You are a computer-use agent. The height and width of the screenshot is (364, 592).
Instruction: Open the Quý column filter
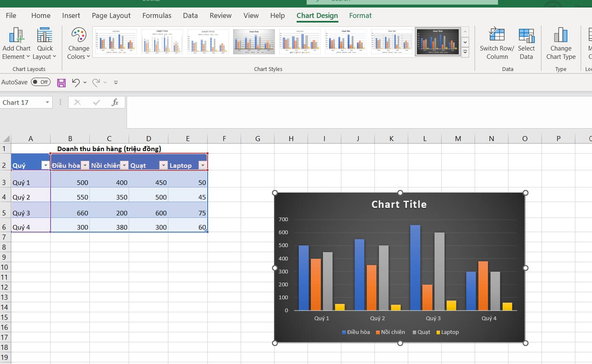point(46,165)
